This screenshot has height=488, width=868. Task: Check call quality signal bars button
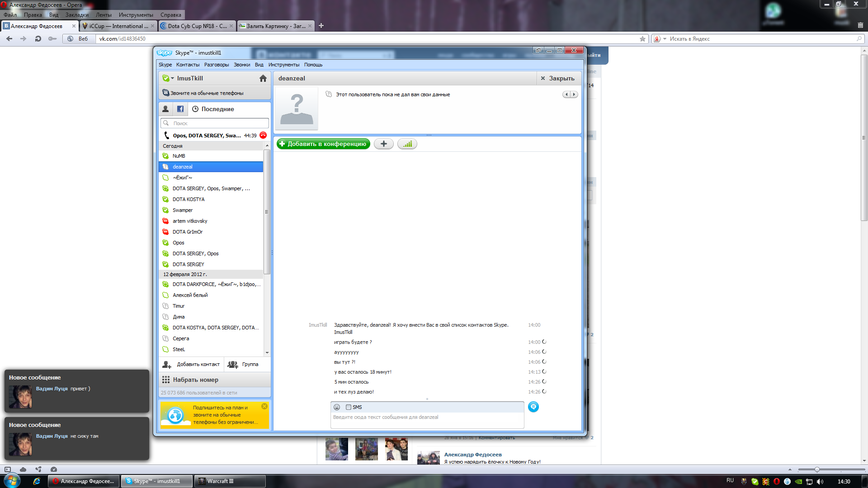407,144
